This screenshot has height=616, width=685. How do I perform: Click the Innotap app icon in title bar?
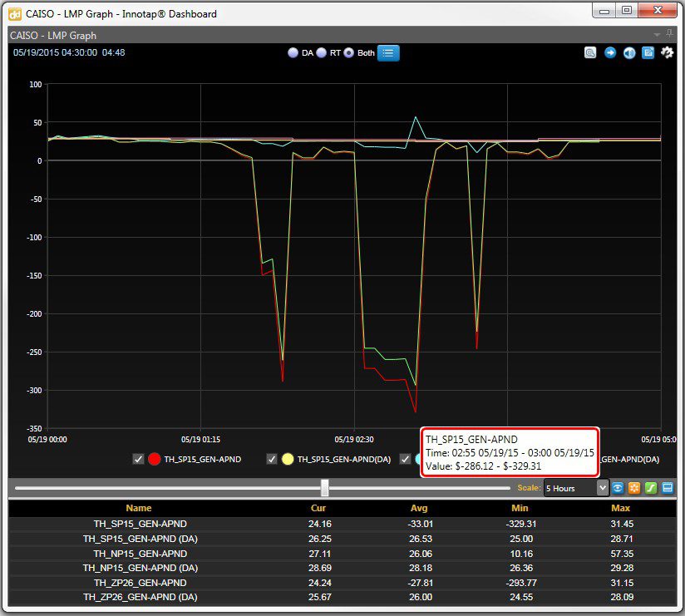pos(15,14)
